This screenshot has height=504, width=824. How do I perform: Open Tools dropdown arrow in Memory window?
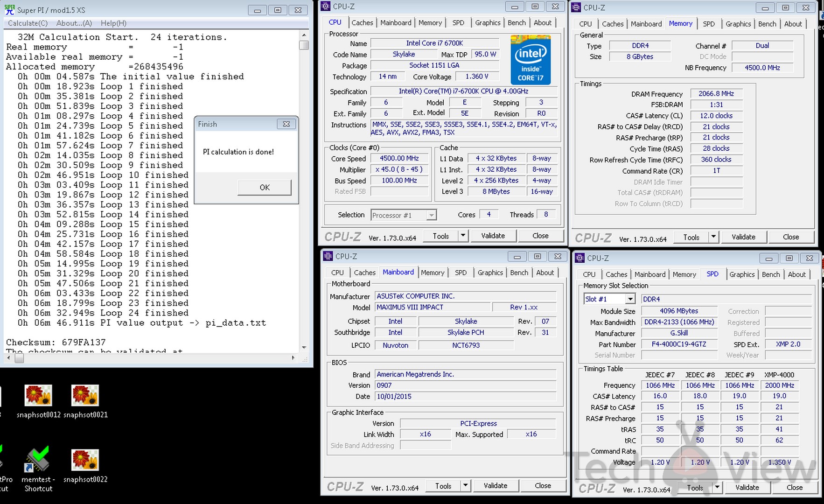pyautogui.click(x=713, y=237)
